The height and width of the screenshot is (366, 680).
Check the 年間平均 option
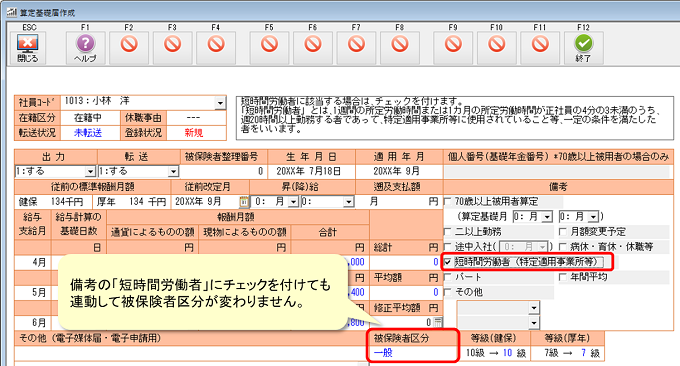click(563, 277)
